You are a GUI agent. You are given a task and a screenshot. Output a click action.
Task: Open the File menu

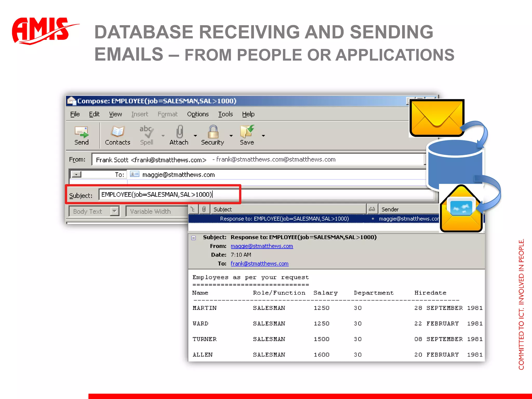pyautogui.click(x=75, y=114)
